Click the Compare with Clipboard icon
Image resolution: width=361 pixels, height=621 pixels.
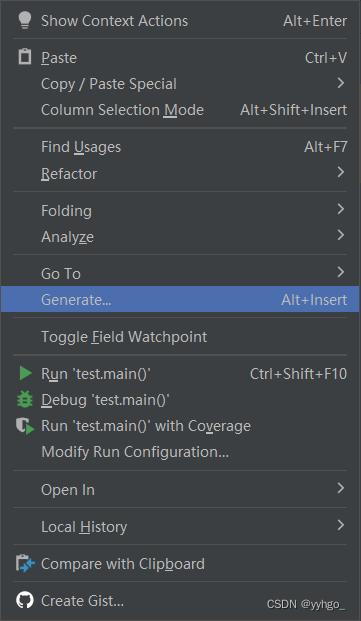click(25, 563)
